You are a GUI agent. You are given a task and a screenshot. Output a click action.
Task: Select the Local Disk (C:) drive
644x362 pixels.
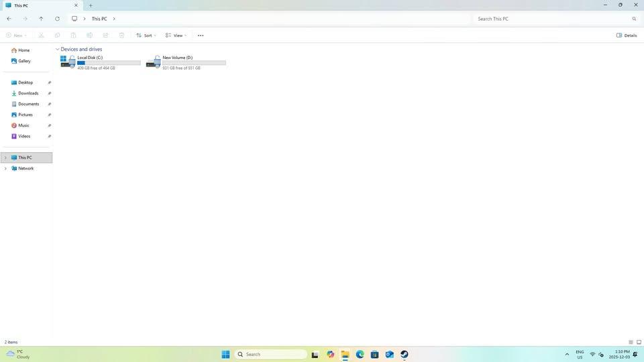pos(100,62)
